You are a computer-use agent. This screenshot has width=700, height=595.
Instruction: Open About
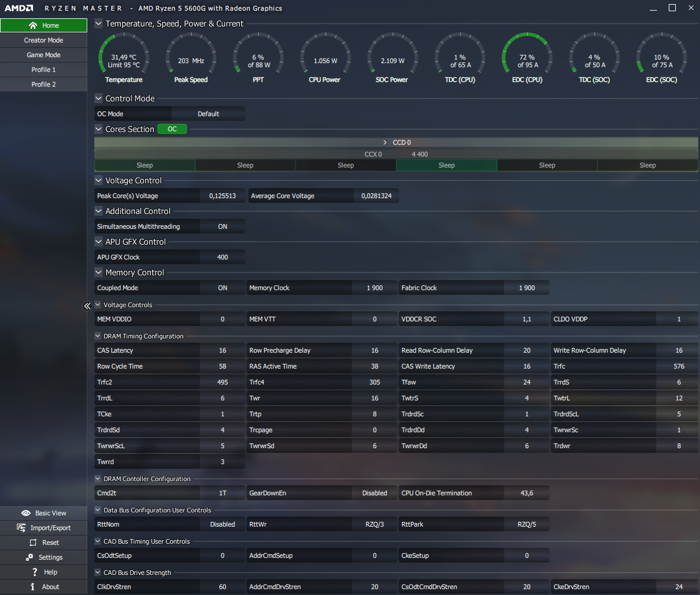click(44, 587)
